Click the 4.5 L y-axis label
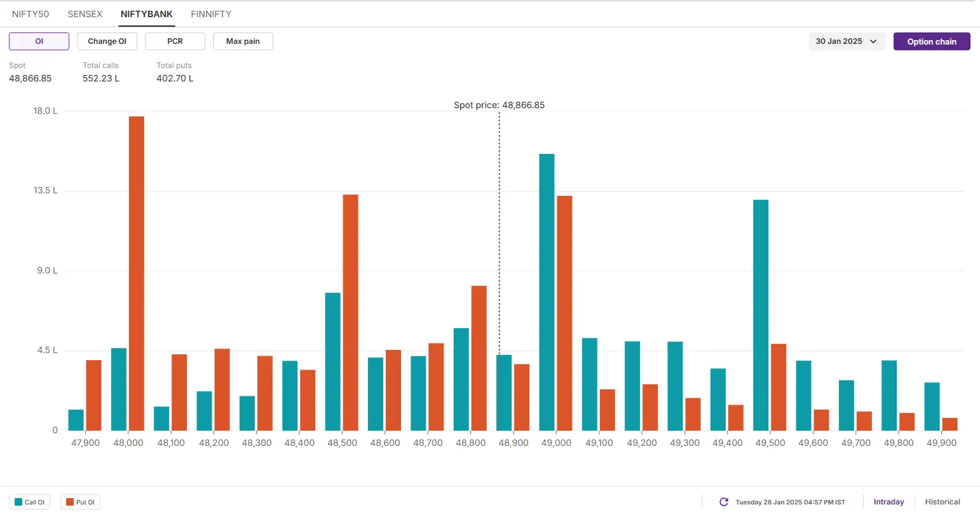980x514 pixels. [x=47, y=350]
